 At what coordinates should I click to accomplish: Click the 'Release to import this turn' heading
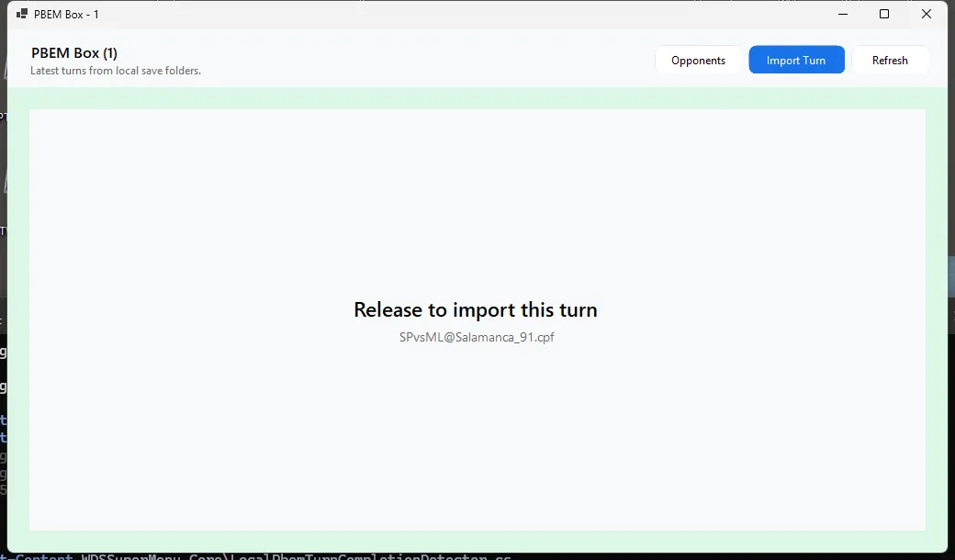click(x=476, y=309)
